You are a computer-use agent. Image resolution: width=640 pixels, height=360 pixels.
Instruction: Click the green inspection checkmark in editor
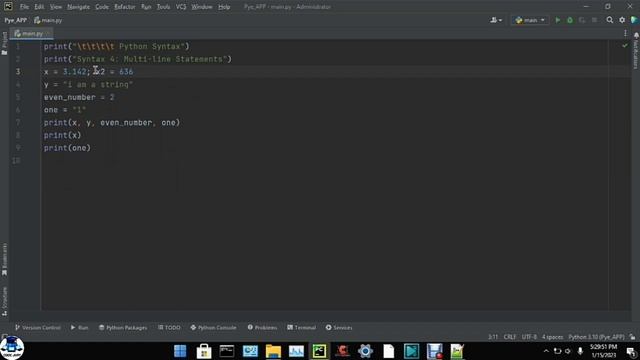click(x=624, y=46)
